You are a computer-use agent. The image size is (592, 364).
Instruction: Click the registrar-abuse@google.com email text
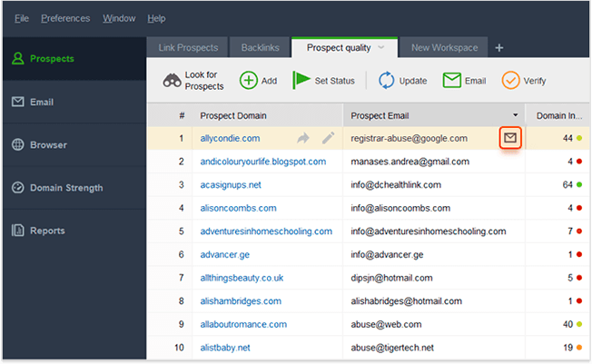click(x=409, y=138)
